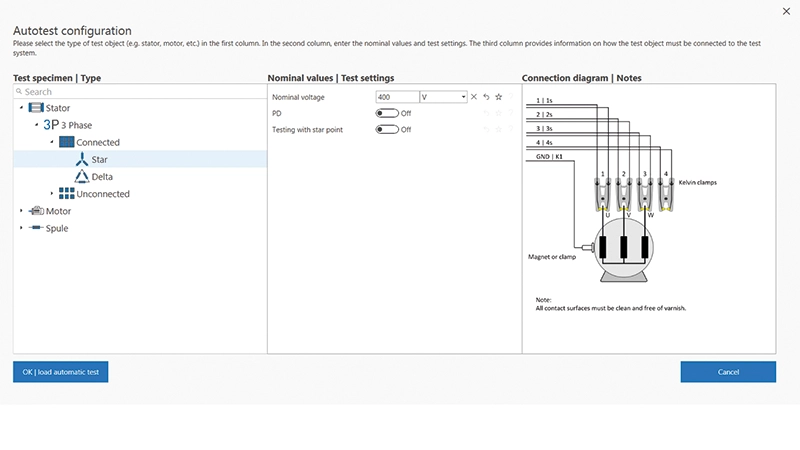Collapse the Stator tree node
Viewport: 800px width, 450px height.
click(x=22, y=108)
